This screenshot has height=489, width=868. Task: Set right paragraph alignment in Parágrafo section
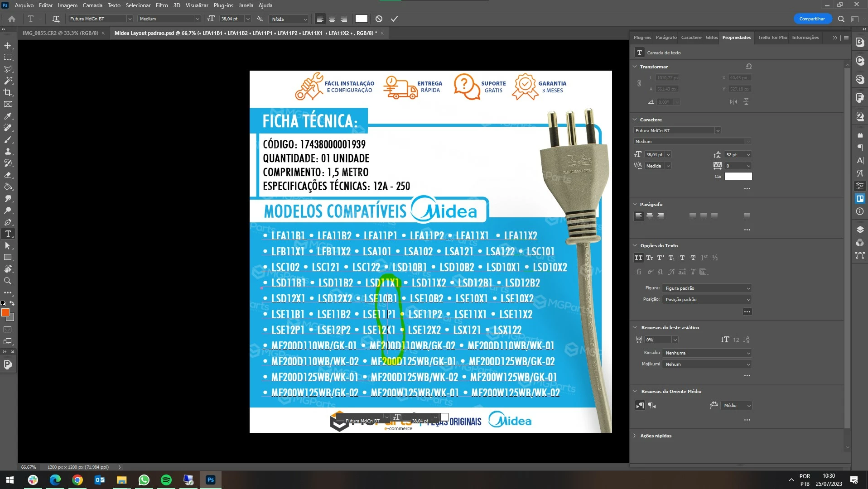click(x=660, y=216)
